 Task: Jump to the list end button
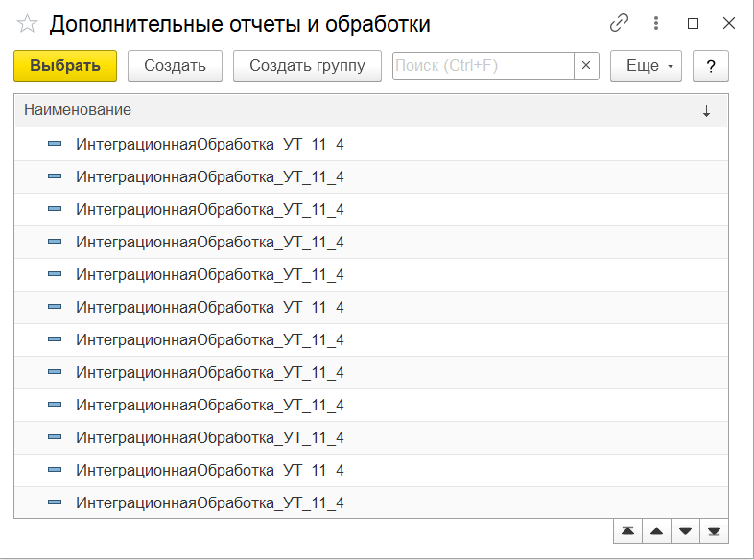coord(714,531)
